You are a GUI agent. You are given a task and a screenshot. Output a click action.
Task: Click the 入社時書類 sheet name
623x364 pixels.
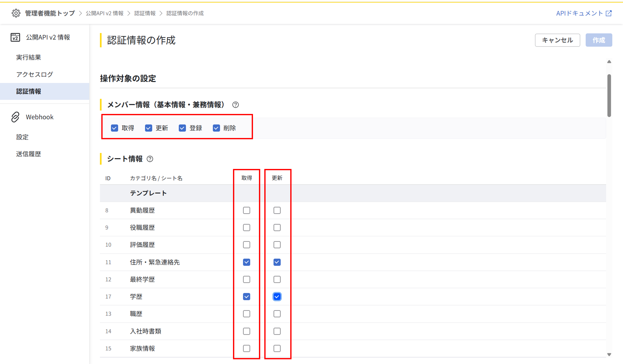click(x=145, y=331)
